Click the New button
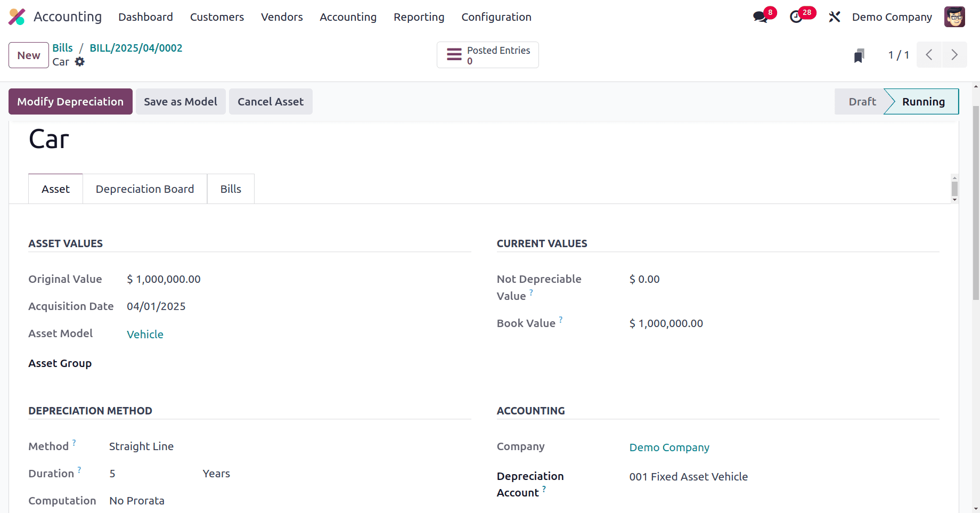 point(29,55)
